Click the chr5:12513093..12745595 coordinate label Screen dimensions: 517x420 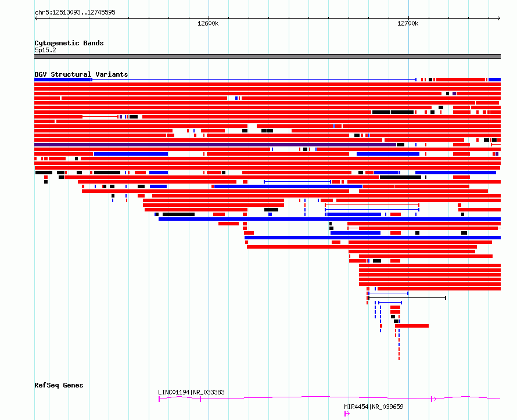coord(75,12)
